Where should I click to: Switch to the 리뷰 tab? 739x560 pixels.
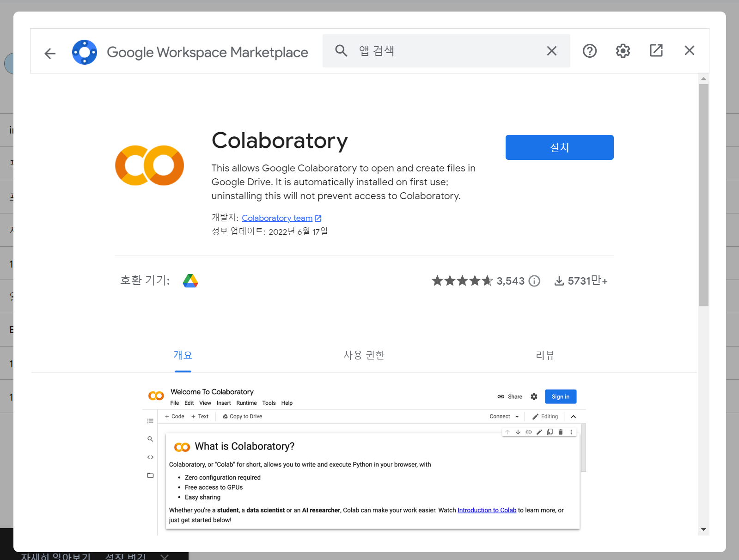pos(545,355)
